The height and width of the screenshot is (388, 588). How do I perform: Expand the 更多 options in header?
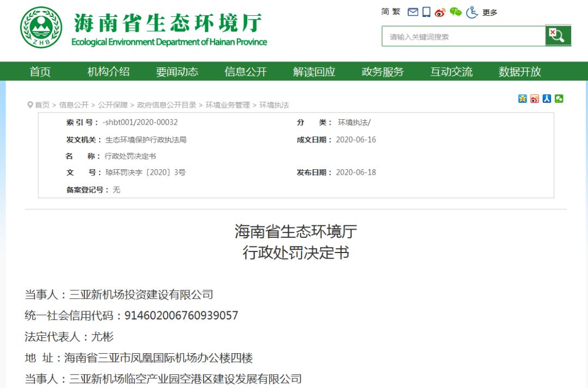489,13
